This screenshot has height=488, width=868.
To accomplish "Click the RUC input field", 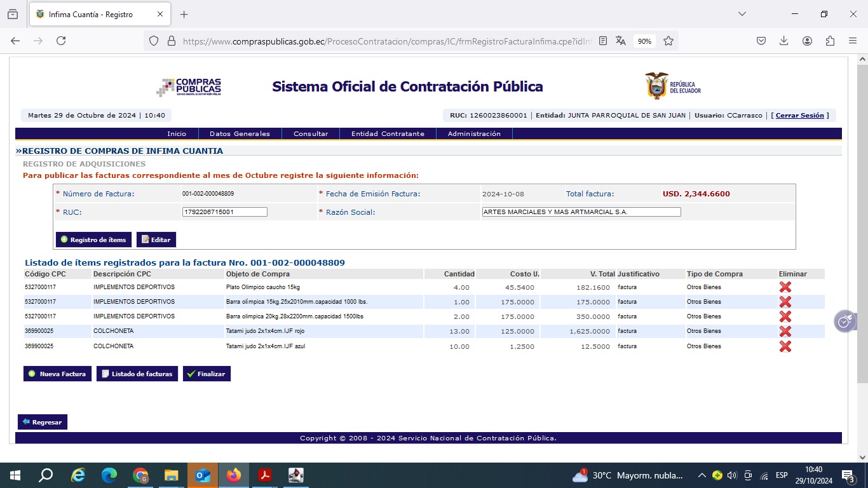I will [224, 212].
